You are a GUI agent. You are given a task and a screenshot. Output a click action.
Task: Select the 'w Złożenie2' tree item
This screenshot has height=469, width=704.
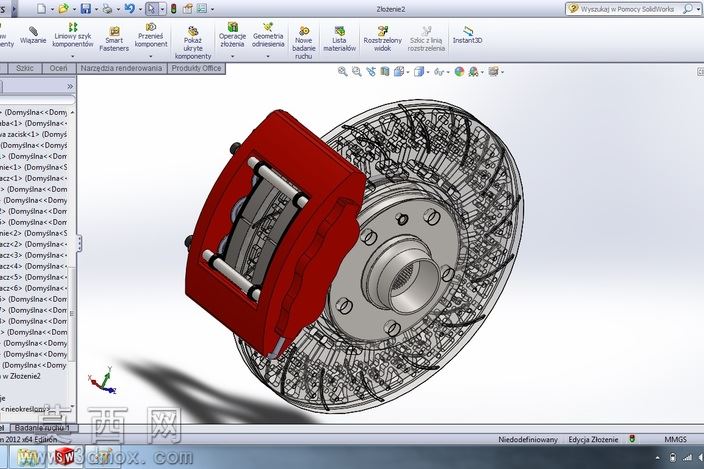point(20,376)
